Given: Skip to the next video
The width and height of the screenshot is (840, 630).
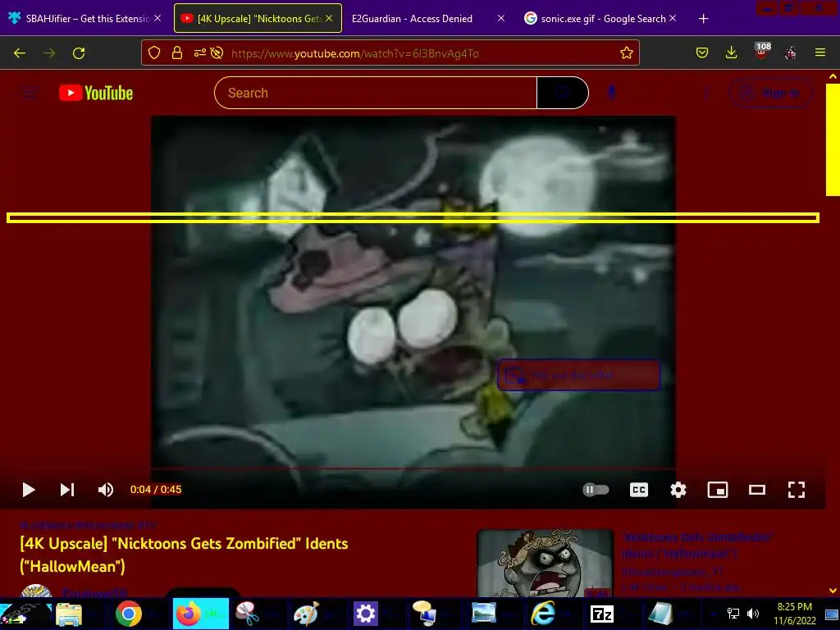Looking at the screenshot, I should pos(67,490).
